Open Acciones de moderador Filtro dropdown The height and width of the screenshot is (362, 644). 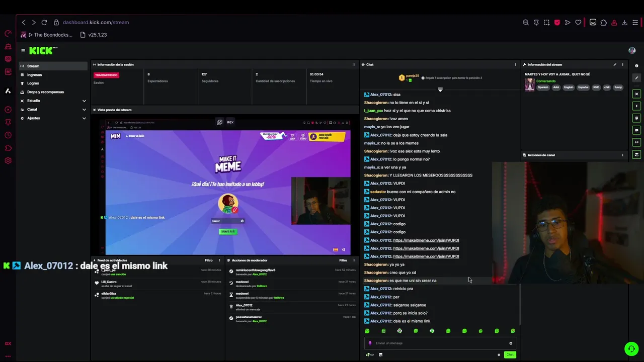[343, 260]
